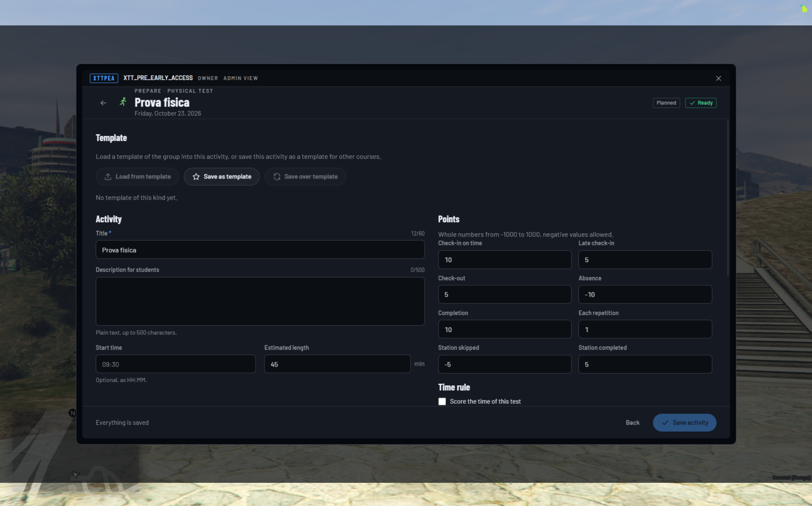The height and width of the screenshot is (506, 812).
Task: Click the Save over template button
Action: point(305,177)
